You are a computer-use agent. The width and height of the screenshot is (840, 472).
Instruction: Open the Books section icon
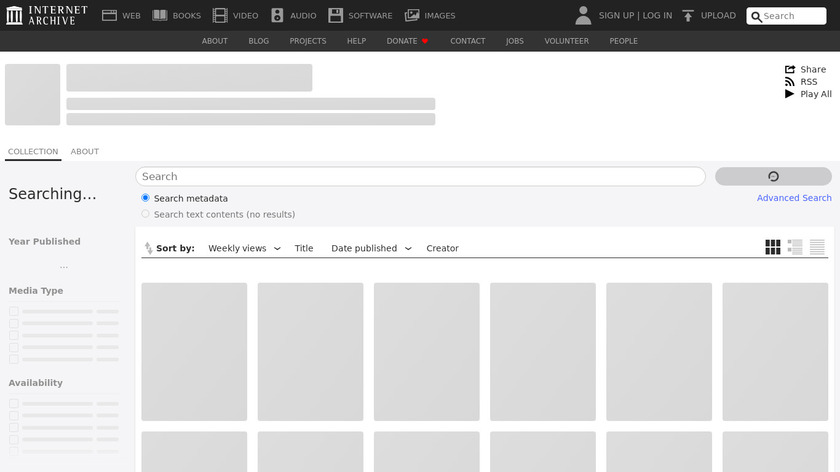[x=160, y=15]
